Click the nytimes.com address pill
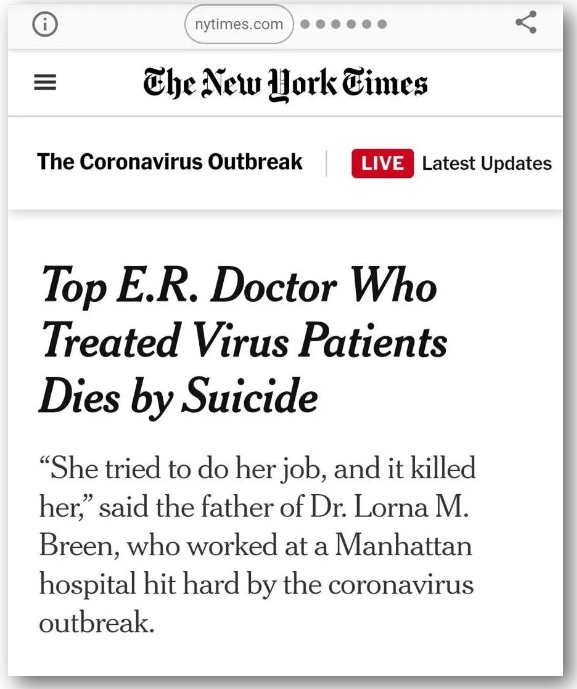 239,24
